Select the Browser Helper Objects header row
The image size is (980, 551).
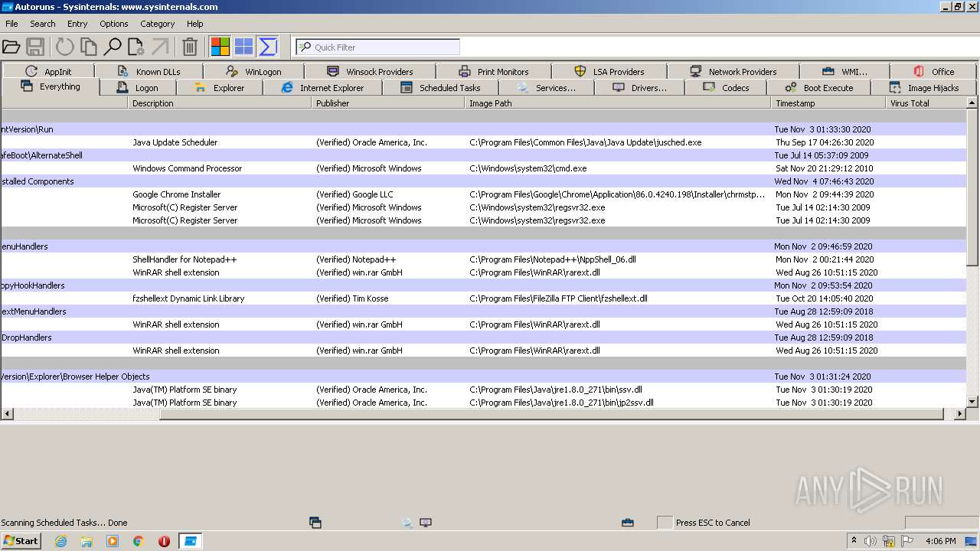(x=484, y=377)
